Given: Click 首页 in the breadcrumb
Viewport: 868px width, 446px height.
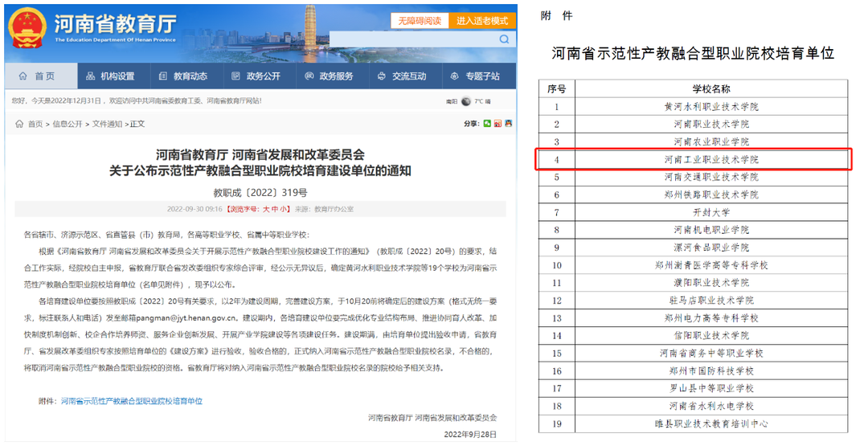Looking at the screenshot, I should click(35, 124).
